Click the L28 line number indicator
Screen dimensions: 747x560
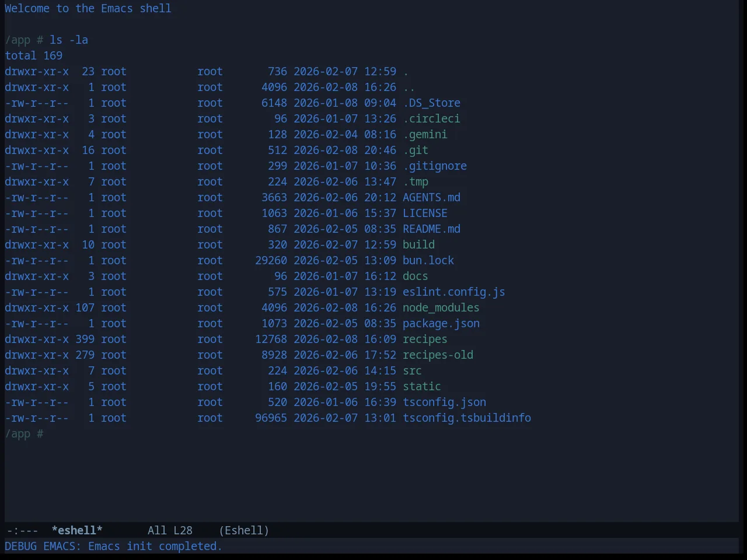tap(183, 530)
